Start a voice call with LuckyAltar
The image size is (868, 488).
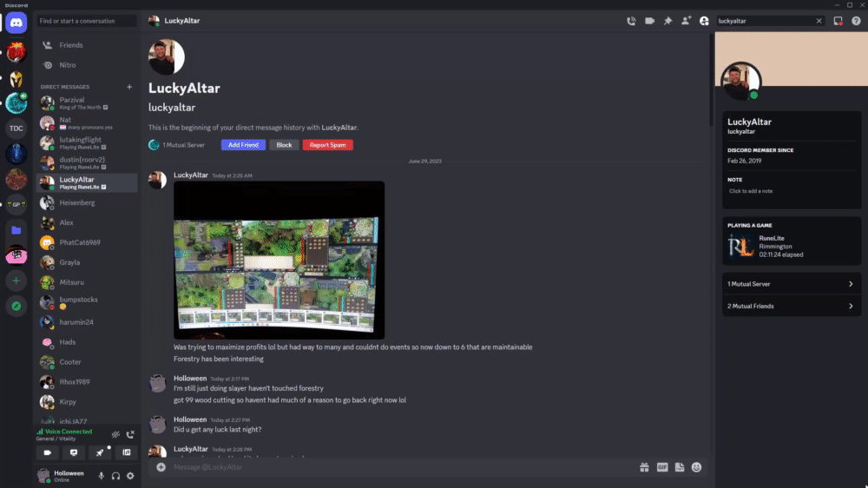(x=631, y=21)
